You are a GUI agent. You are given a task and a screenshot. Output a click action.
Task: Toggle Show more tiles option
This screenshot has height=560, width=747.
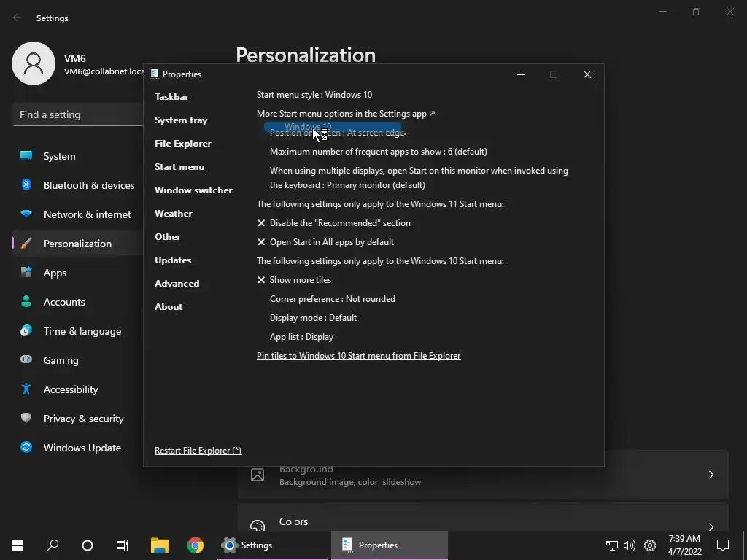(294, 280)
